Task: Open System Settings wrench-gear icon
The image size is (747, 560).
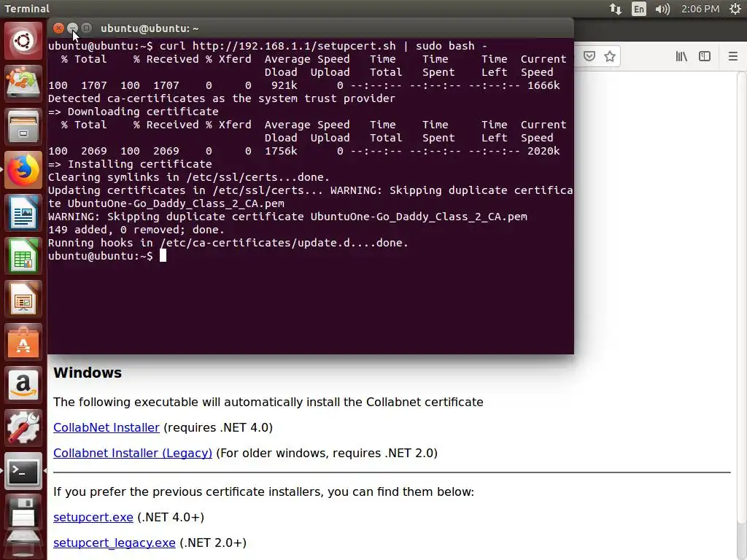Action: [23, 428]
